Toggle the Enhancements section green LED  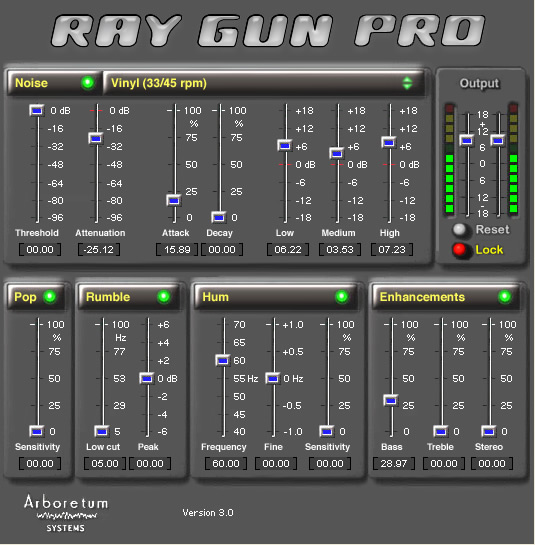[x=504, y=296]
